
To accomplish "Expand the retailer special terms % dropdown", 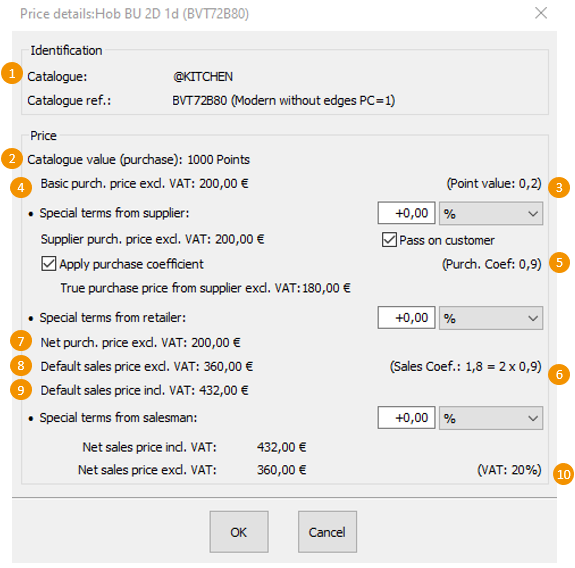I will (x=491, y=318).
